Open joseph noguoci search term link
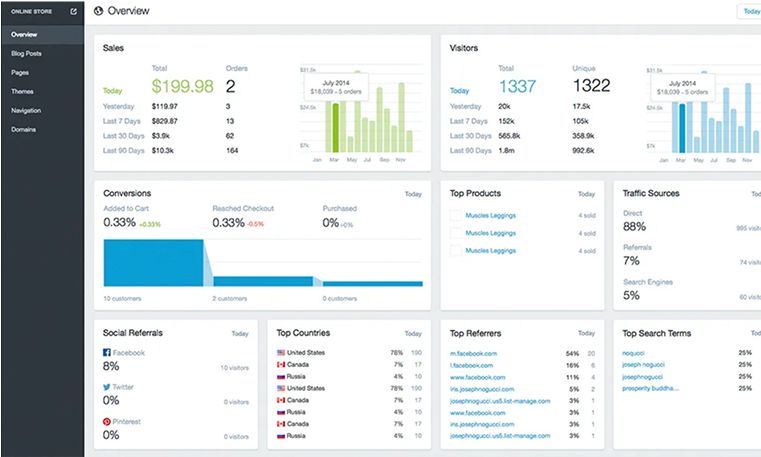 644,364
